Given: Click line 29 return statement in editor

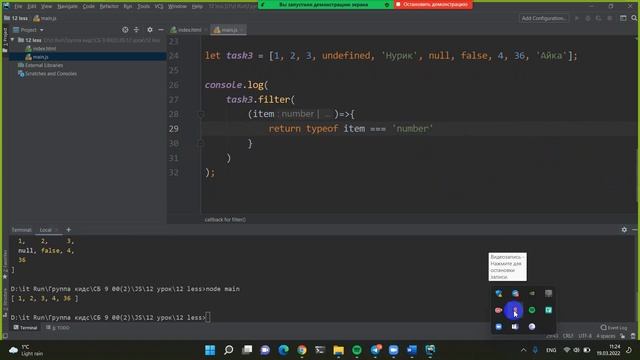Looking at the screenshot, I should [351, 129].
